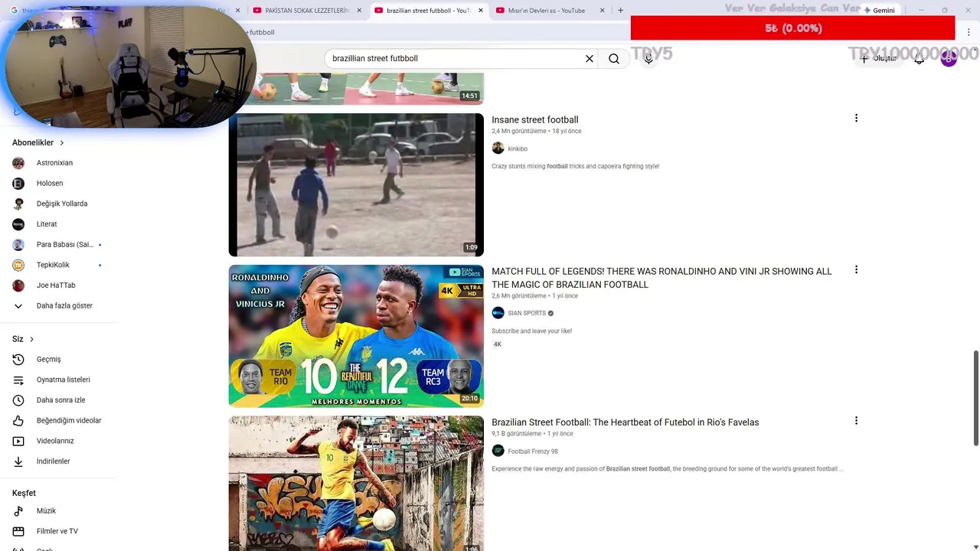980x551 pixels.
Task: Open options menu for MATCH FULL OF LEGENDS video
Action: (x=856, y=270)
